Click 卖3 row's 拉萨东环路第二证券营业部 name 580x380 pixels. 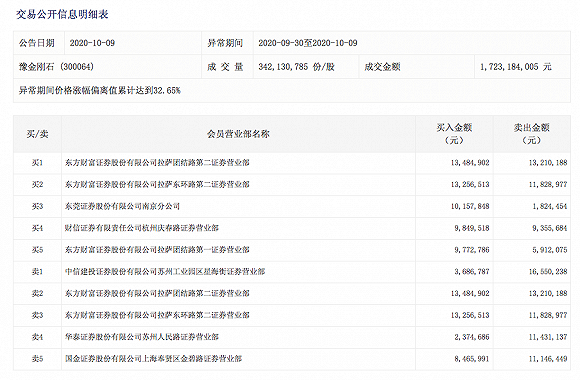[x=157, y=315]
